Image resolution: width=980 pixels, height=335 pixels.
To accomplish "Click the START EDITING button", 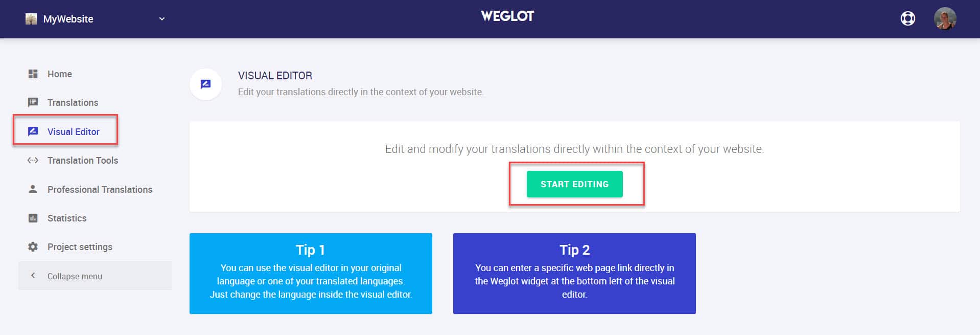I will (x=575, y=184).
